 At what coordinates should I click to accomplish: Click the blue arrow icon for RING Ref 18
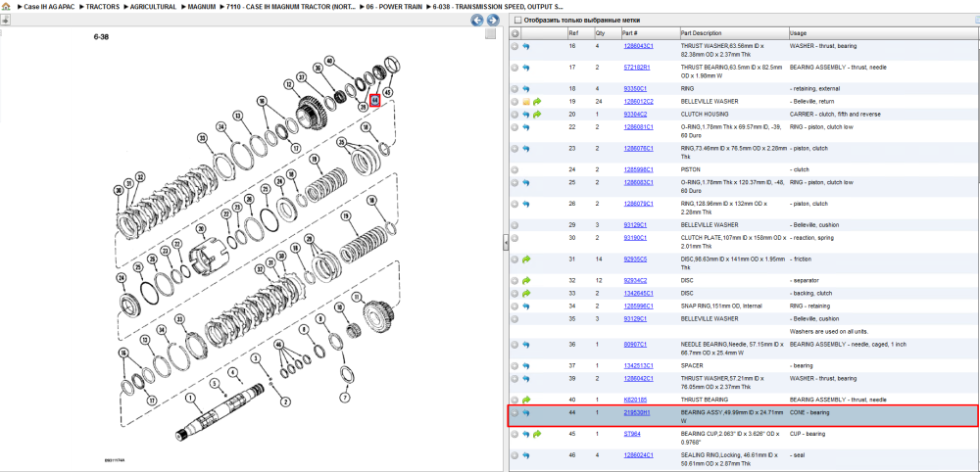526,89
